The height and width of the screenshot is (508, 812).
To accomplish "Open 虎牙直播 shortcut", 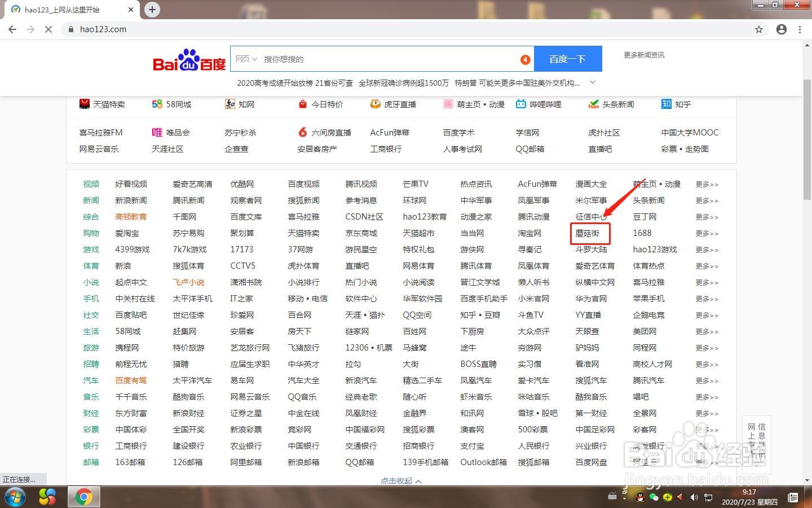I will (x=393, y=104).
